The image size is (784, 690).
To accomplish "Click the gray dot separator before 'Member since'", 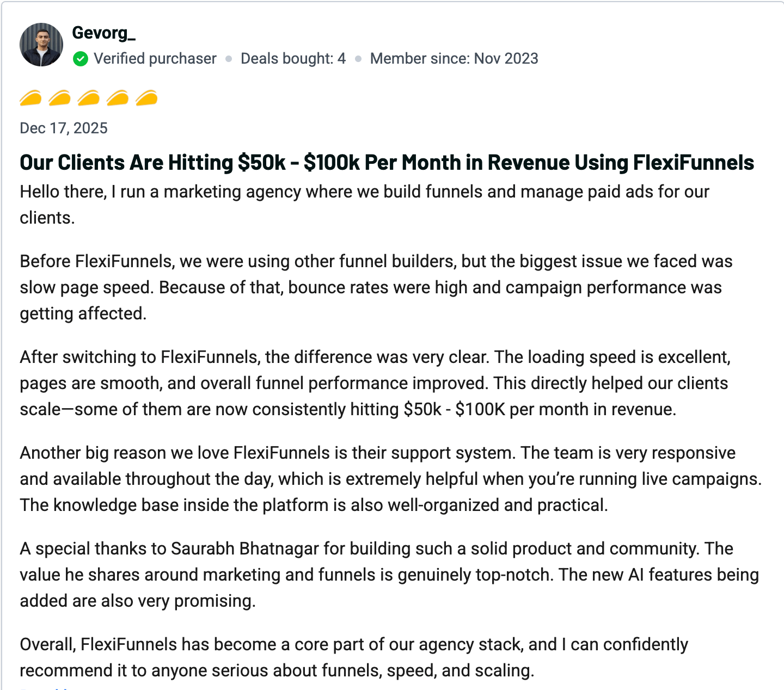I will [358, 59].
